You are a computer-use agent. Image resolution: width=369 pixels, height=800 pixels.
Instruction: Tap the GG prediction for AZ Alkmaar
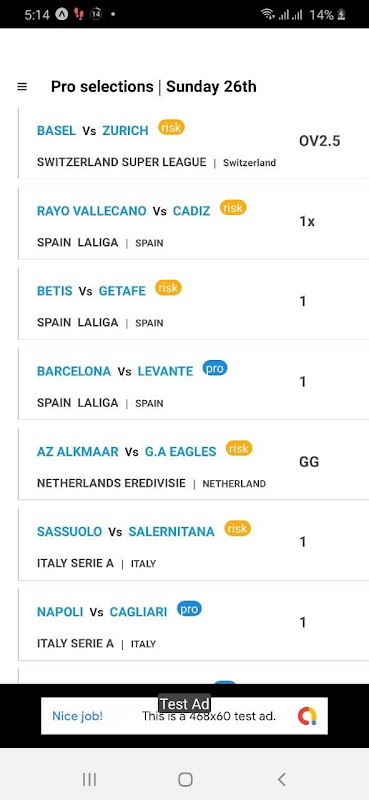[x=309, y=462]
